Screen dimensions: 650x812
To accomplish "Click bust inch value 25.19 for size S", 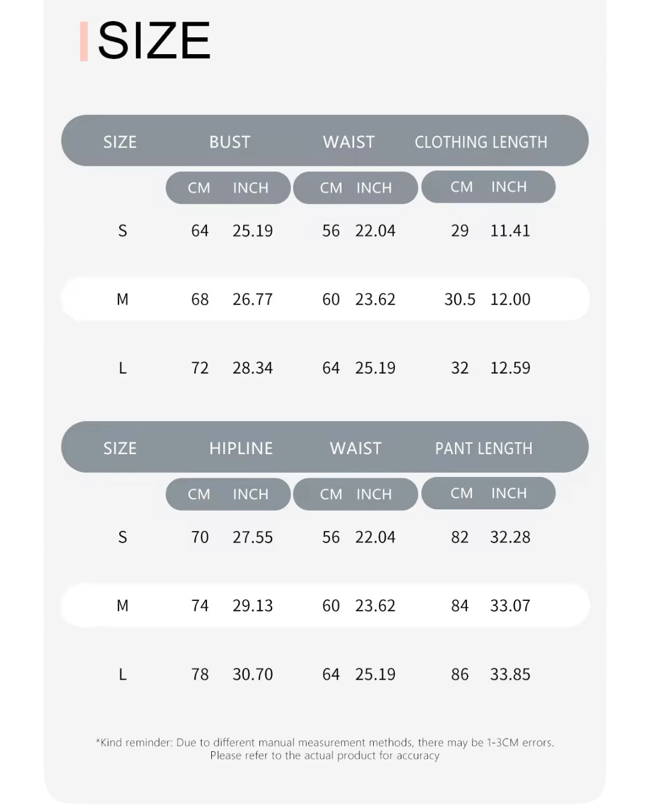I will click(x=253, y=230).
